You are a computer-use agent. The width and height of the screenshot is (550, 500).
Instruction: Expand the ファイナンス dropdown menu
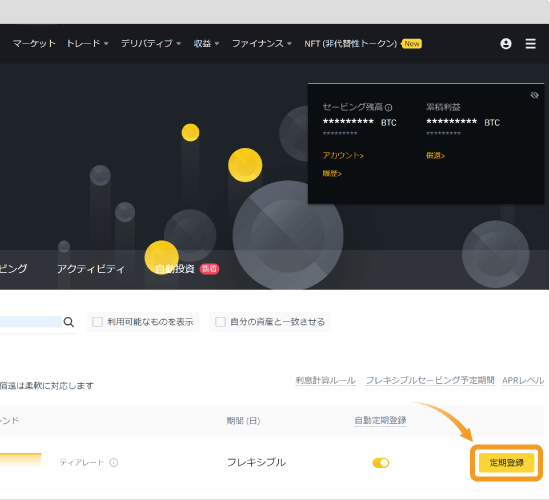click(x=262, y=44)
